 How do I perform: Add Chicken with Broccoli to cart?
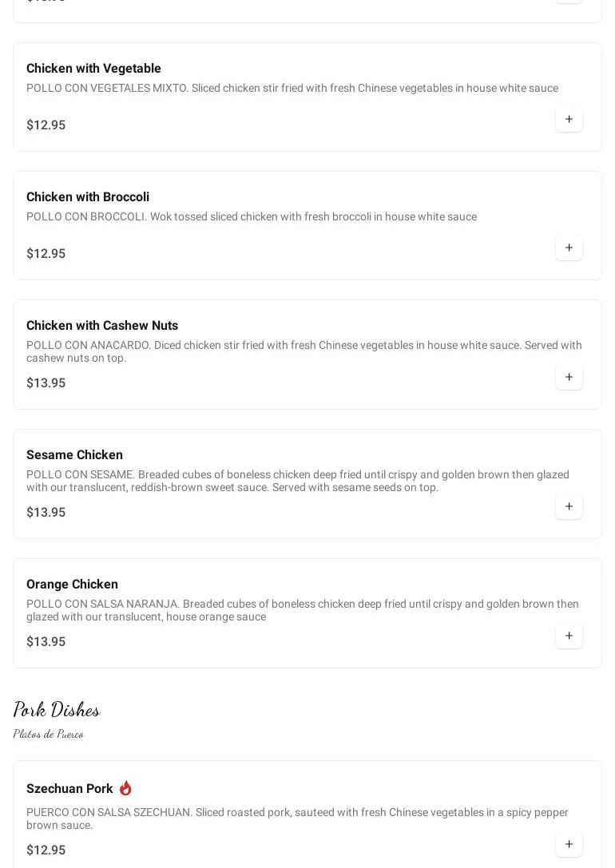[x=569, y=248]
